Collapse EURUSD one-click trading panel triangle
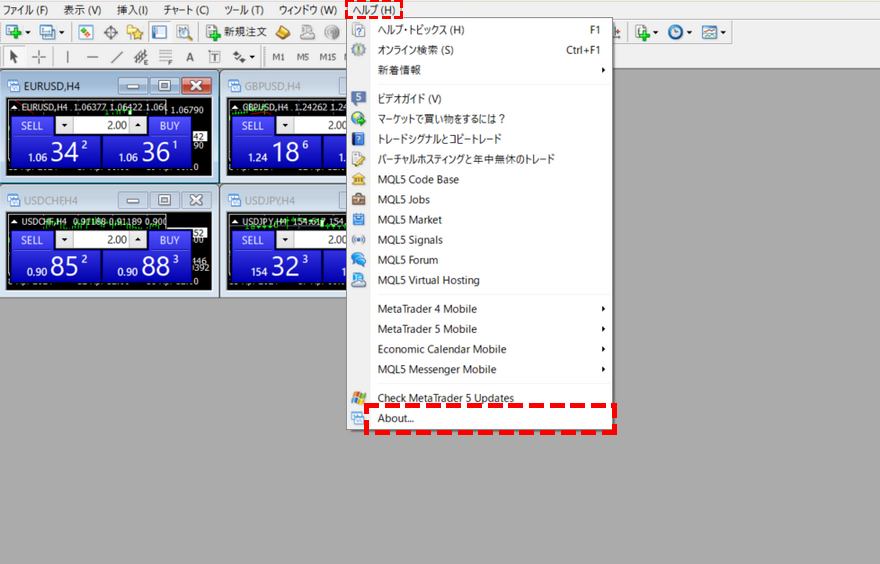880x564 pixels. (14, 107)
